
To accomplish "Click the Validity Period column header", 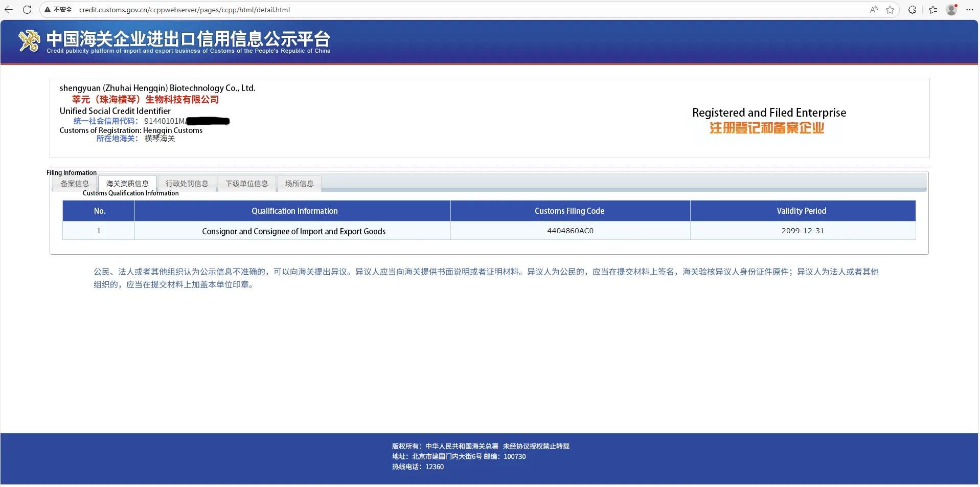I will point(802,211).
